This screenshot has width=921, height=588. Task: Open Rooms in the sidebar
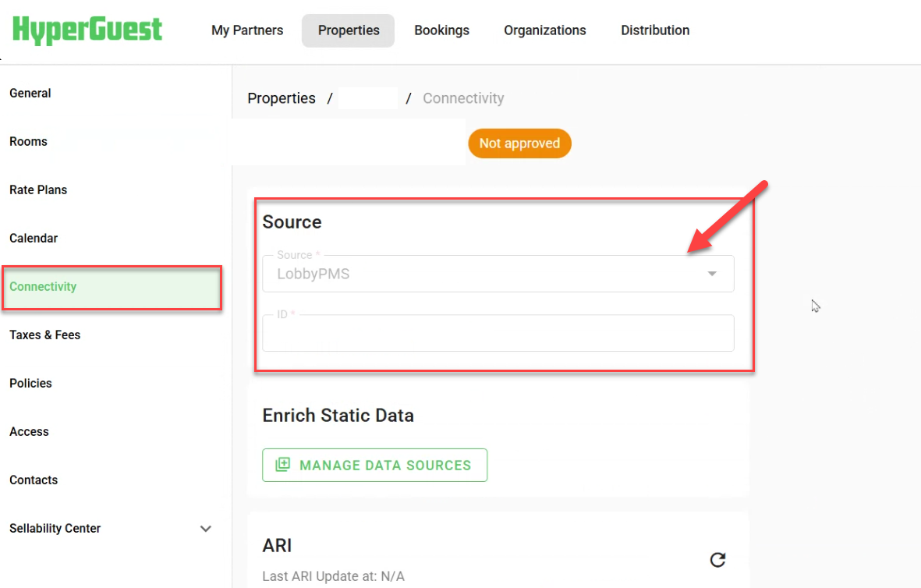click(28, 142)
